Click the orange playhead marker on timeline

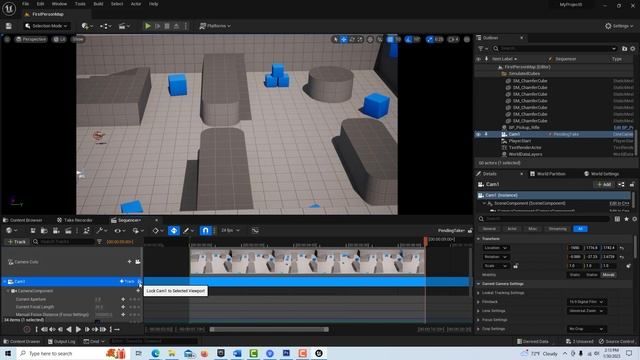coord(426,241)
